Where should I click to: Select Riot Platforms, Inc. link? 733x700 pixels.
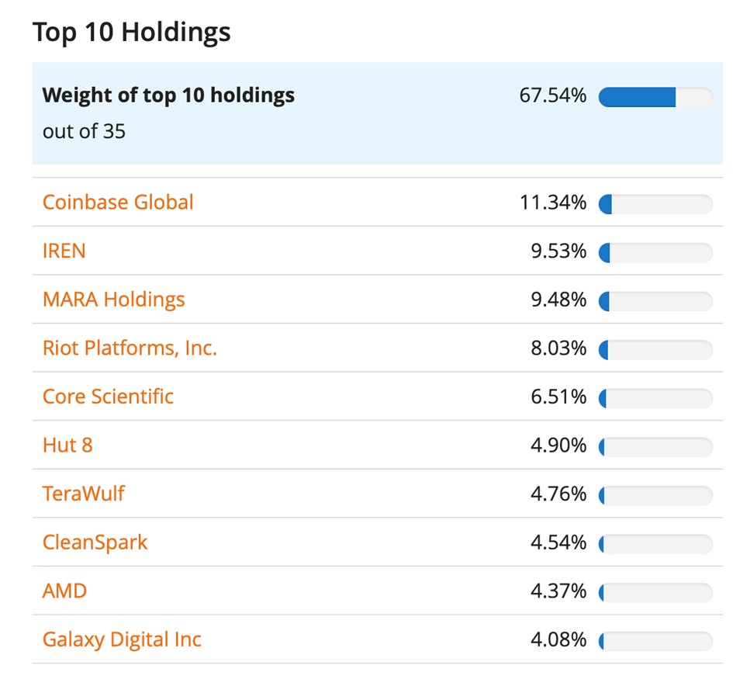point(130,348)
